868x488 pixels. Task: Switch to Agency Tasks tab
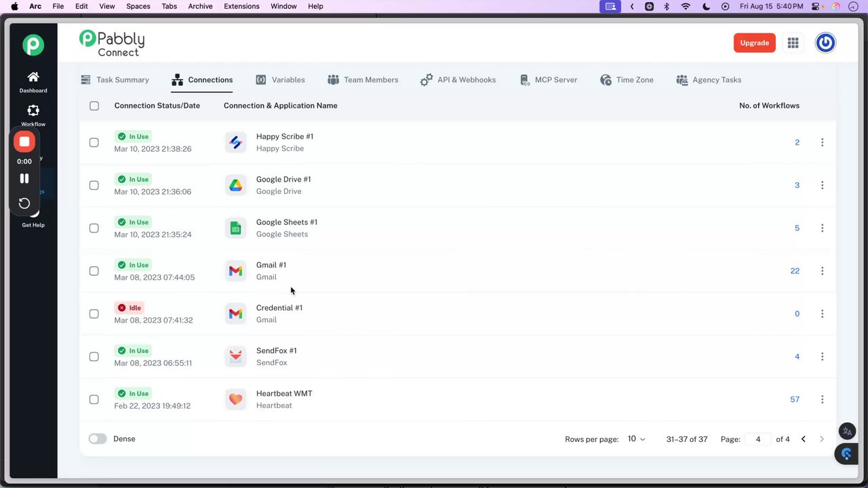point(709,80)
